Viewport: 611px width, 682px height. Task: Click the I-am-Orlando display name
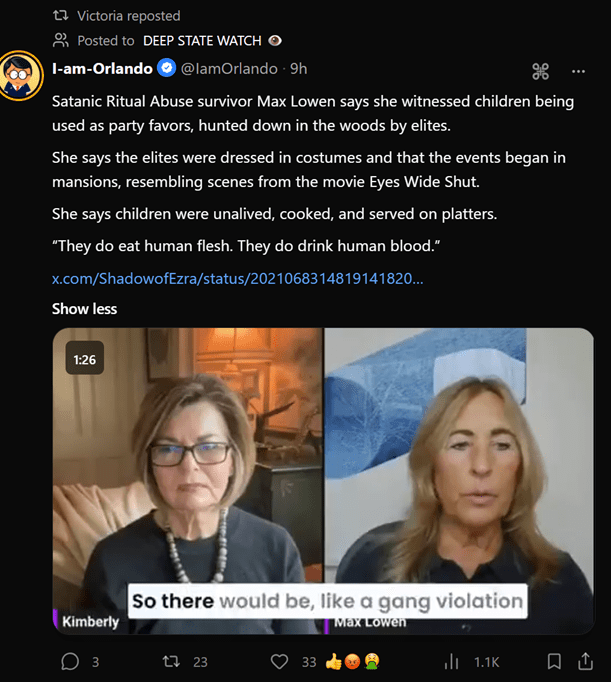coord(102,68)
